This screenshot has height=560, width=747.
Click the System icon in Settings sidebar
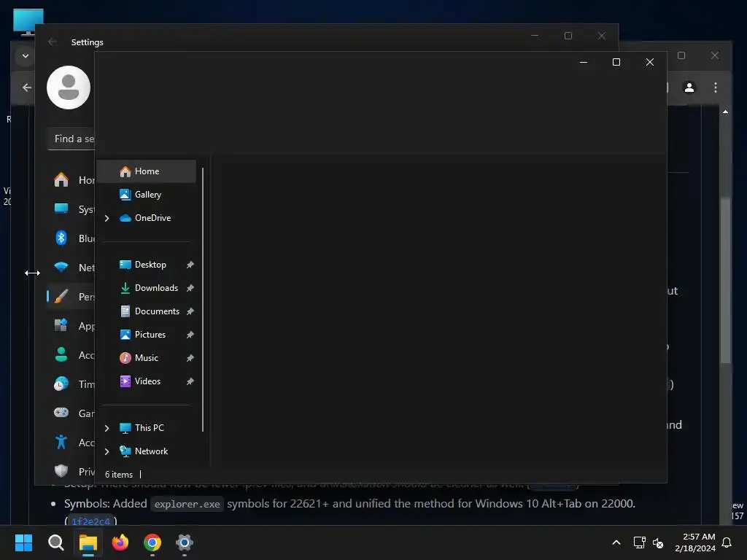point(61,209)
